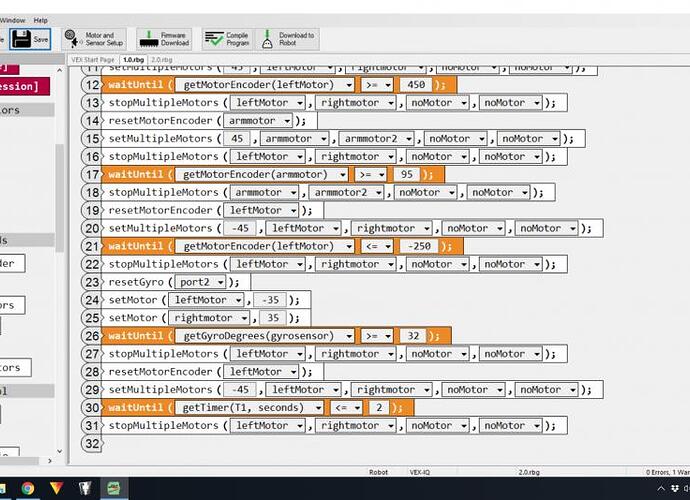The height and width of the screenshot is (500, 690).
Task: Open armmotor2 dropdown on line 15
Action: (376, 139)
